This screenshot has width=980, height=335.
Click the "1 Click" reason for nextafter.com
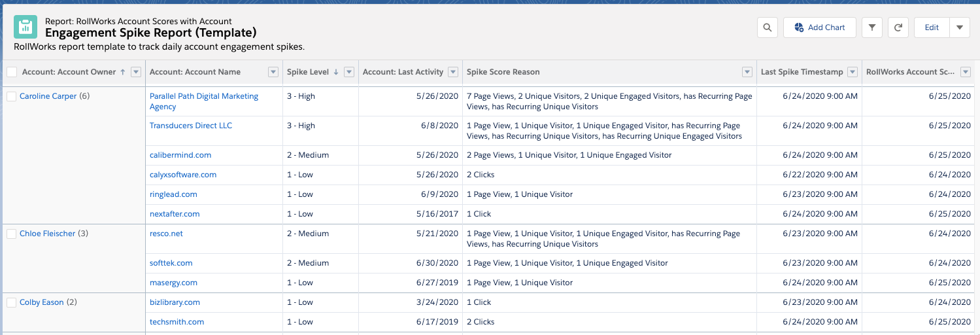479,214
